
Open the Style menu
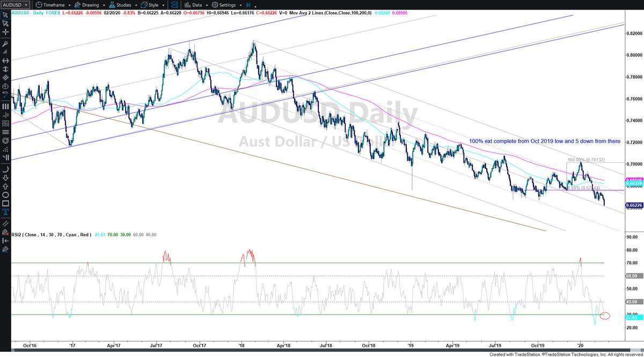pyautogui.click(x=150, y=4)
